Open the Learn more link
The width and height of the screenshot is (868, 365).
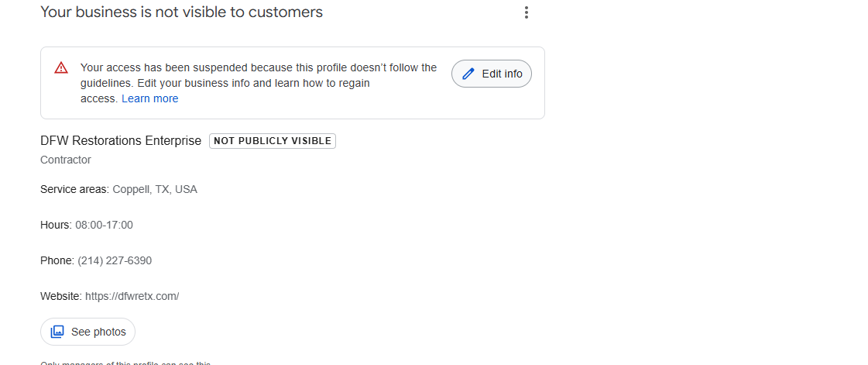150,98
